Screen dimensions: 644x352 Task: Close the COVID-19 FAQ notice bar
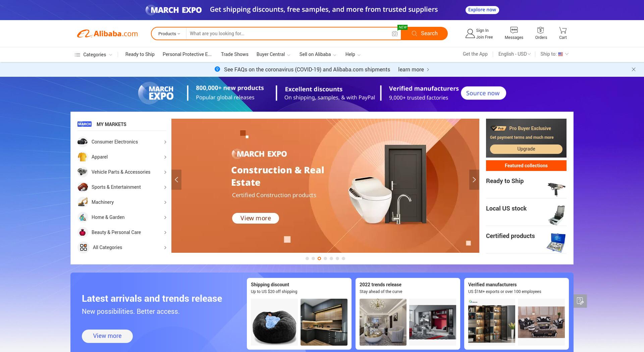[x=634, y=69]
